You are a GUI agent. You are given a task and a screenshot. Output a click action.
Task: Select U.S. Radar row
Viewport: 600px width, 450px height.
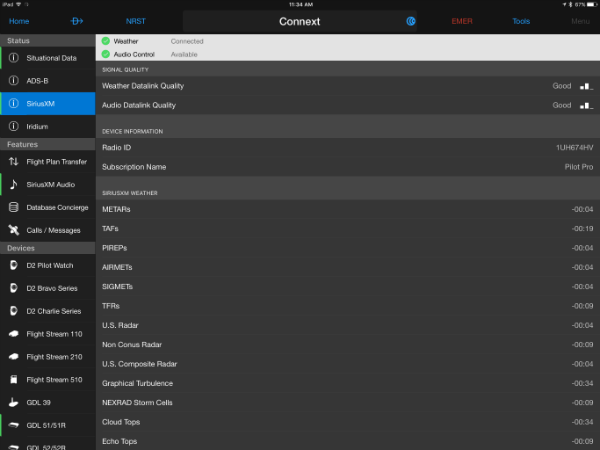pyautogui.click(x=348, y=325)
